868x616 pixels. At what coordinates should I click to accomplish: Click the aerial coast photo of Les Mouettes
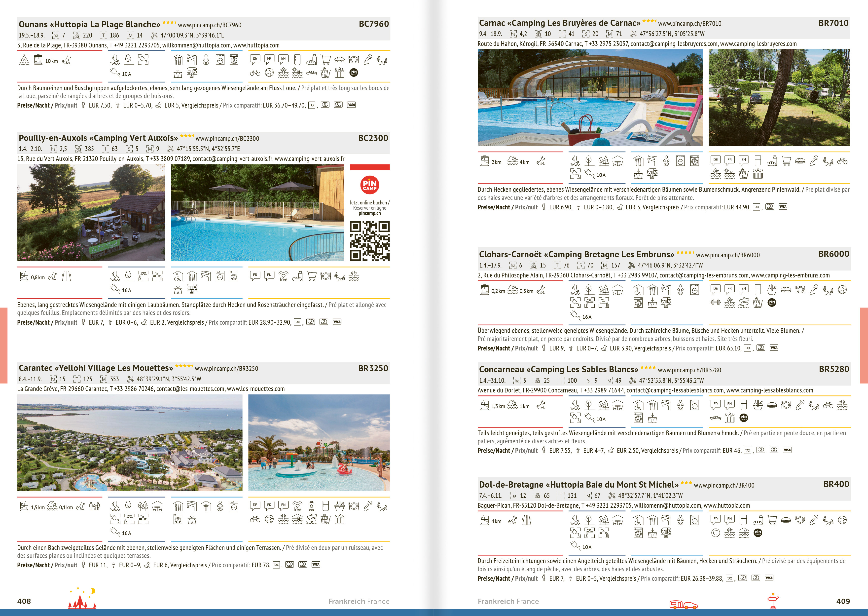(x=130, y=443)
